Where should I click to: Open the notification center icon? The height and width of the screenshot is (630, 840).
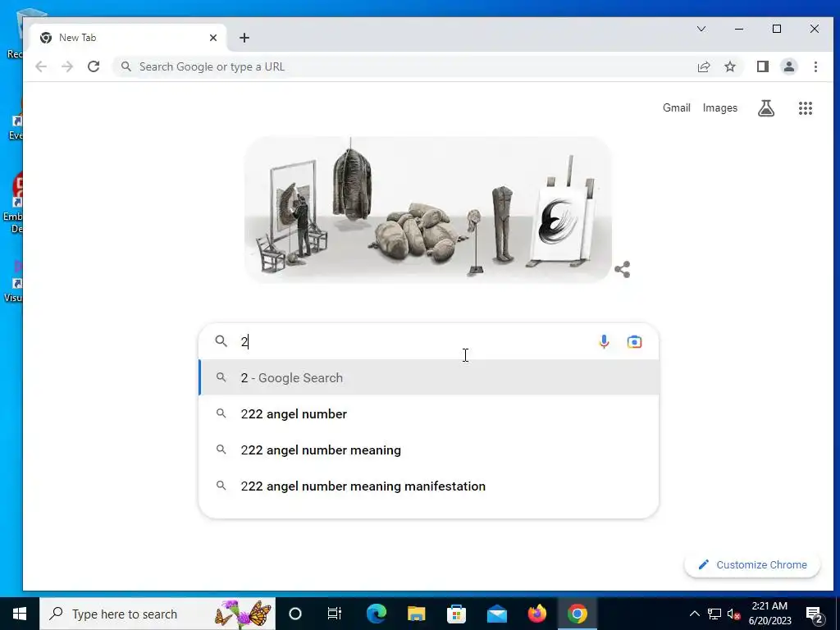point(814,615)
